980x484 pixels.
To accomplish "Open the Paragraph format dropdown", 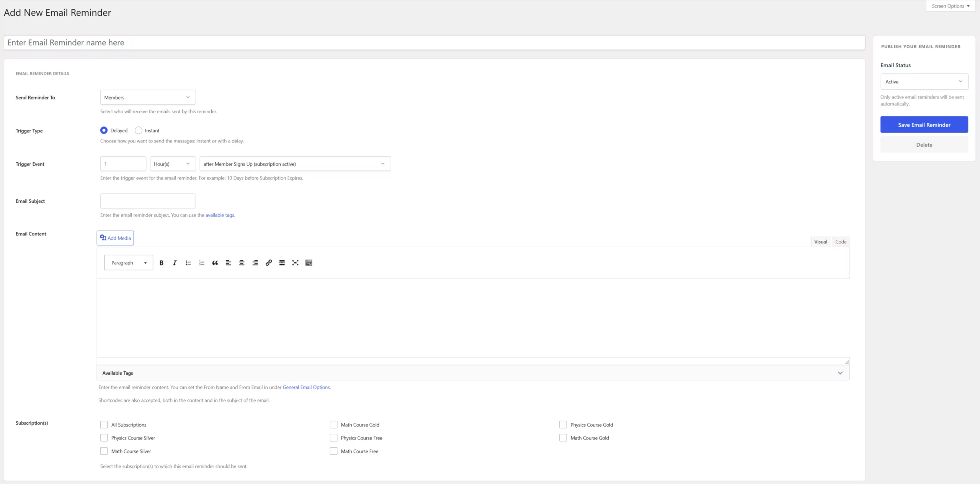I will click(129, 263).
